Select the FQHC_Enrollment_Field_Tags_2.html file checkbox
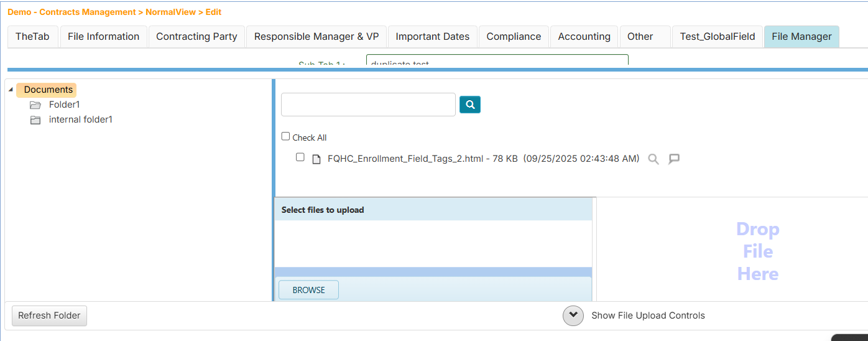The height and width of the screenshot is (341, 868). coord(300,157)
